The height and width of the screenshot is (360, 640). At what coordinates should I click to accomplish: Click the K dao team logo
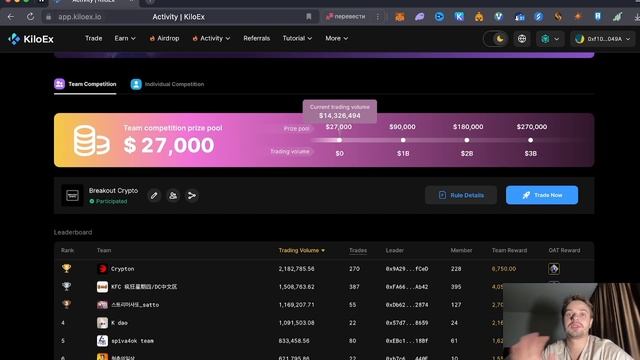[102, 322]
